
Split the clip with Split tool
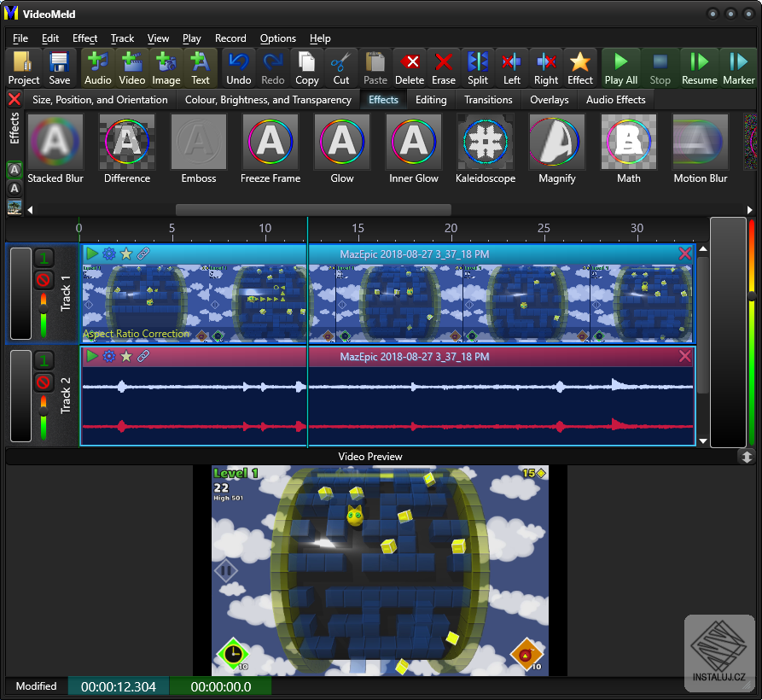point(478,68)
